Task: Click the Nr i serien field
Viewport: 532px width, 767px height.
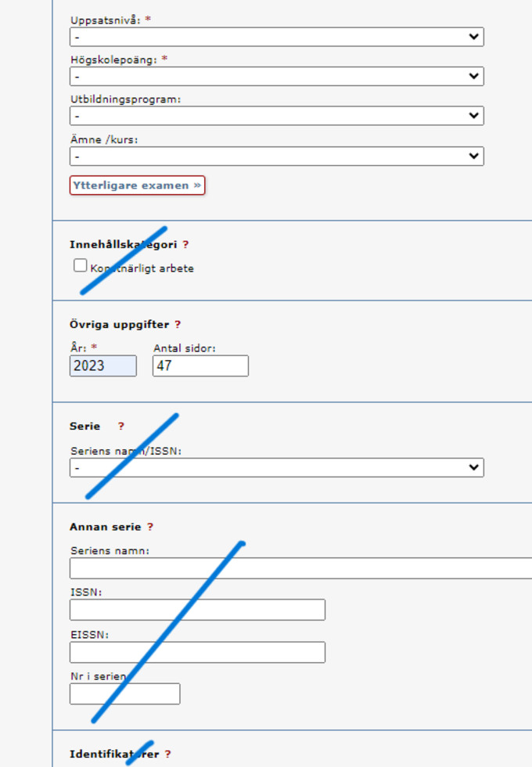Action: 124,693
